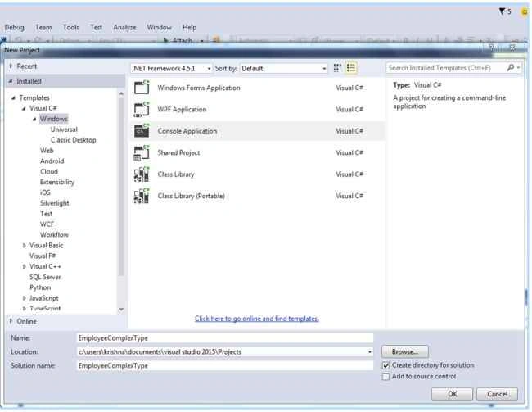The height and width of the screenshot is (412, 532).
Task: Enable Add to source control checkbox
Action: 385,376
